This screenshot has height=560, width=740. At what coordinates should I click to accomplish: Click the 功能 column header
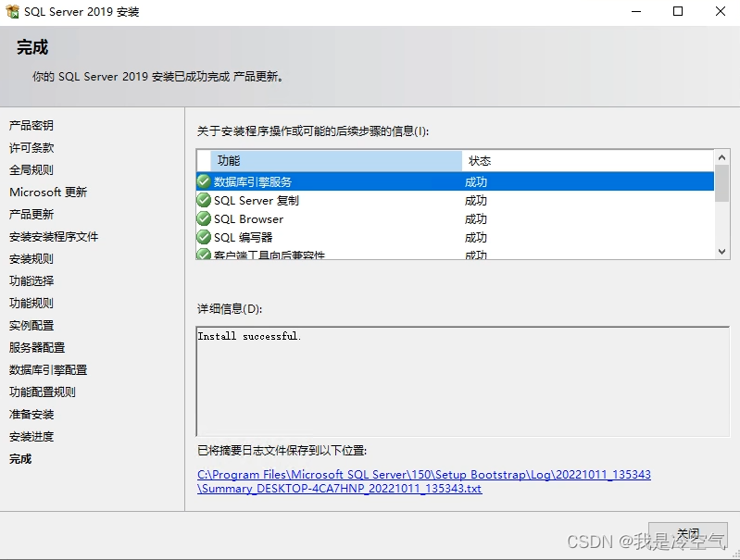[x=336, y=161]
